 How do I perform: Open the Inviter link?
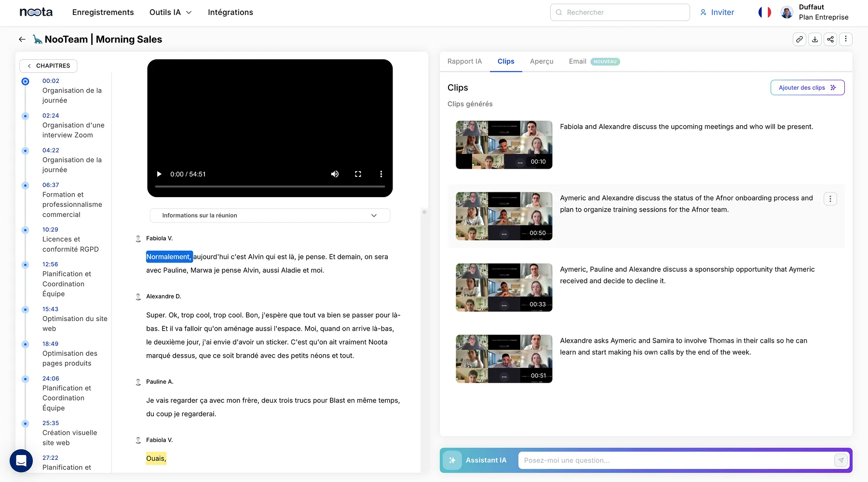(718, 12)
